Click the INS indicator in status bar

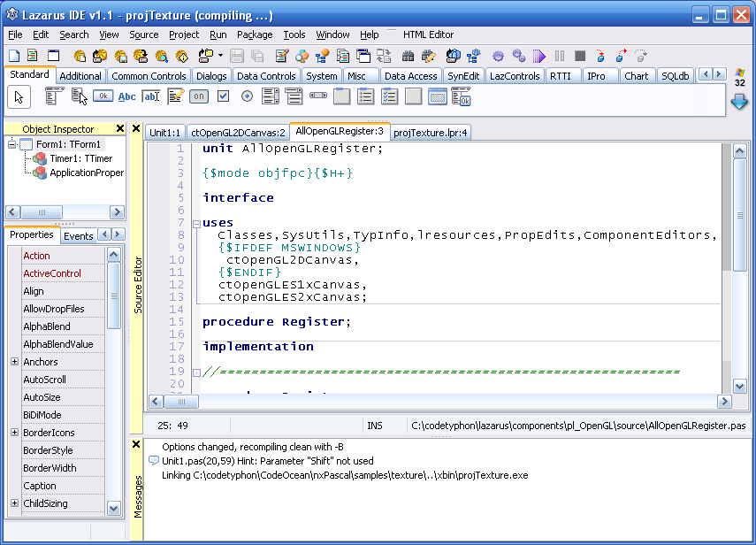(375, 426)
